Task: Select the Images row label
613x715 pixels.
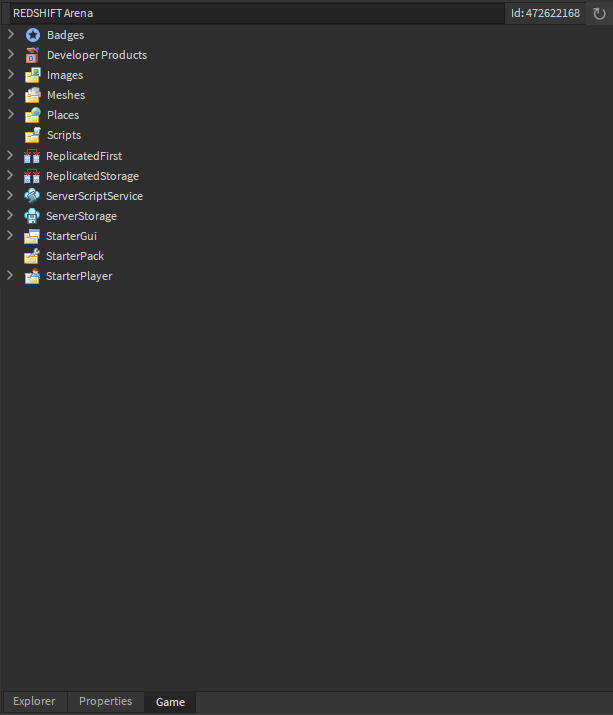Action: [x=65, y=75]
